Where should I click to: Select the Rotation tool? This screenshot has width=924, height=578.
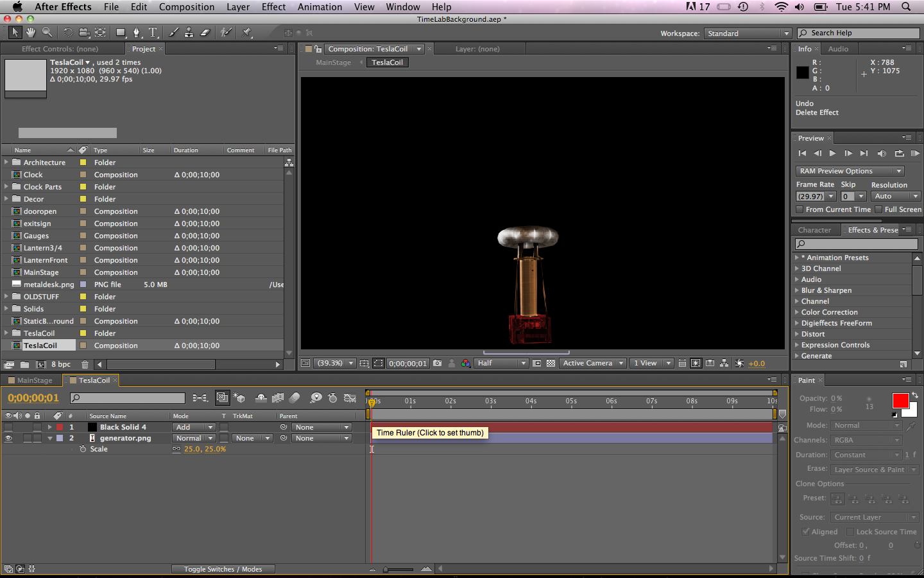click(67, 32)
